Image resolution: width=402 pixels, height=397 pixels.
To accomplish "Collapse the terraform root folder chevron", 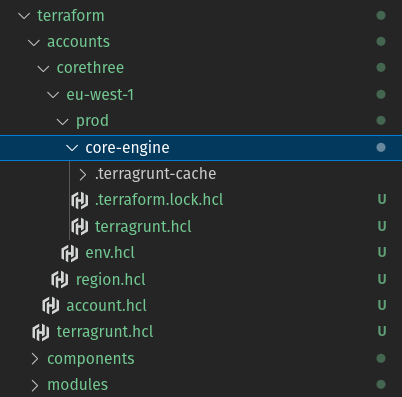I will pyautogui.click(x=24, y=16).
